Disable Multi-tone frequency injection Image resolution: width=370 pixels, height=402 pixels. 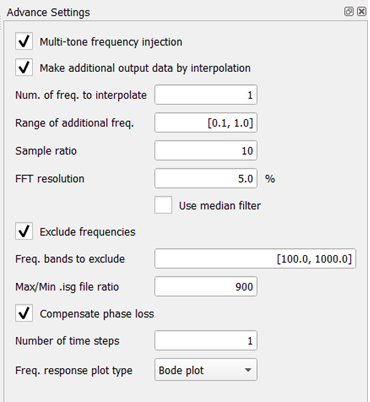[24, 41]
